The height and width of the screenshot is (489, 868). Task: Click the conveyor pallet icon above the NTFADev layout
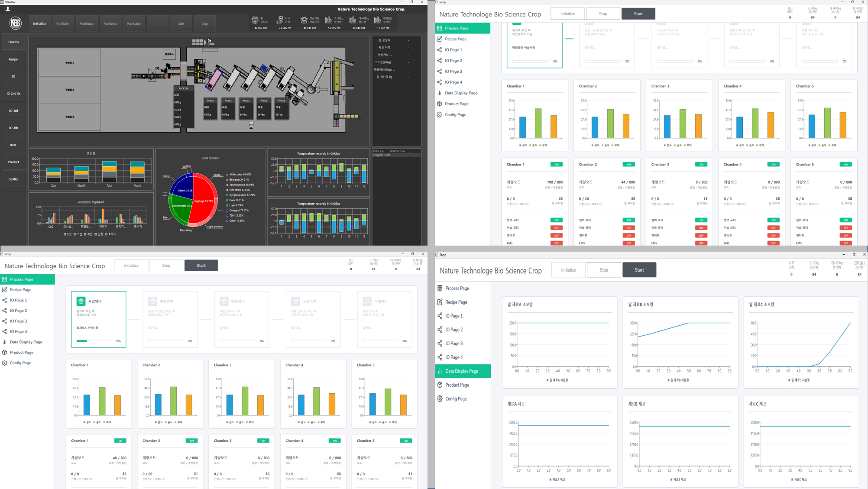coord(203,42)
